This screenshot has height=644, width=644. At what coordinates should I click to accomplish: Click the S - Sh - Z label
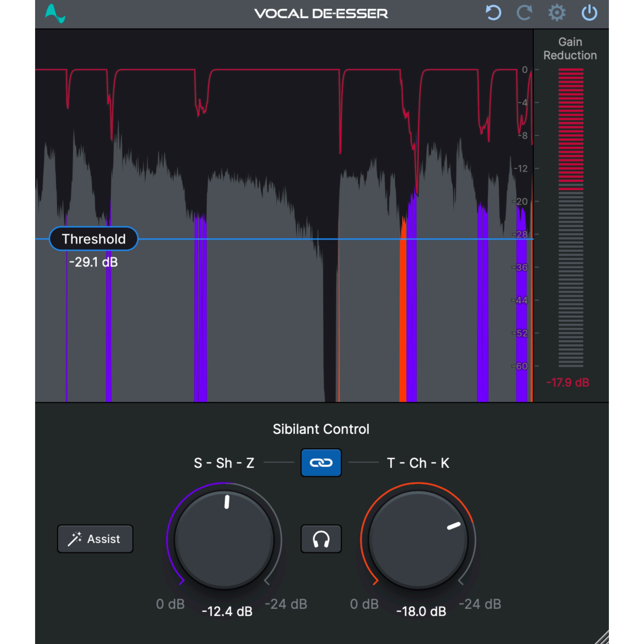click(224, 463)
